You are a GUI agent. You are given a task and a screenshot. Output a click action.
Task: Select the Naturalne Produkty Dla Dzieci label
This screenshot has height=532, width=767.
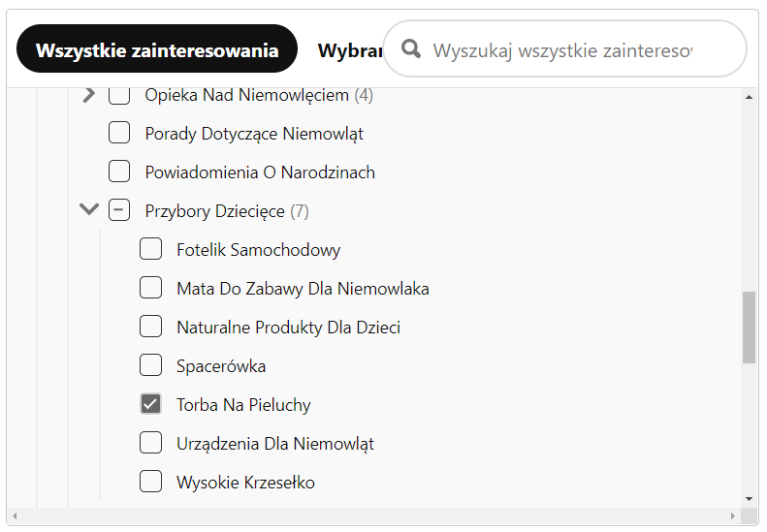point(289,328)
